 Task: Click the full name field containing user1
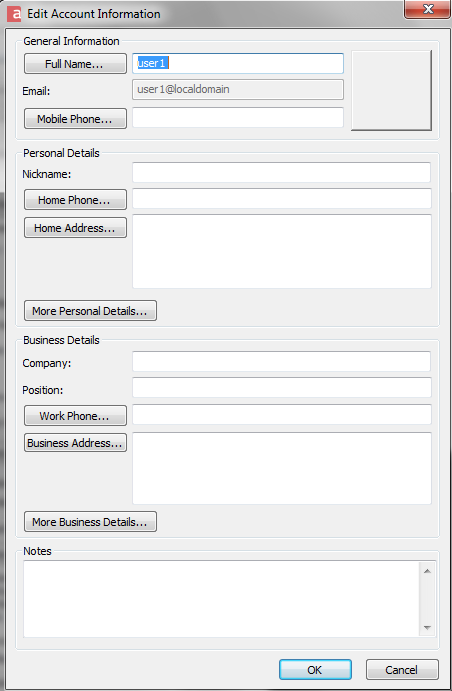point(238,63)
